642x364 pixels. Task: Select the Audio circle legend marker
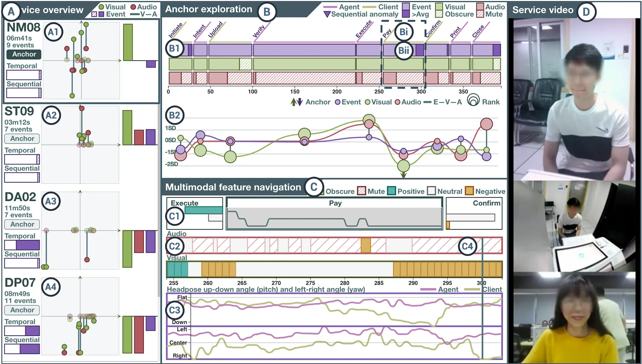point(398,102)
